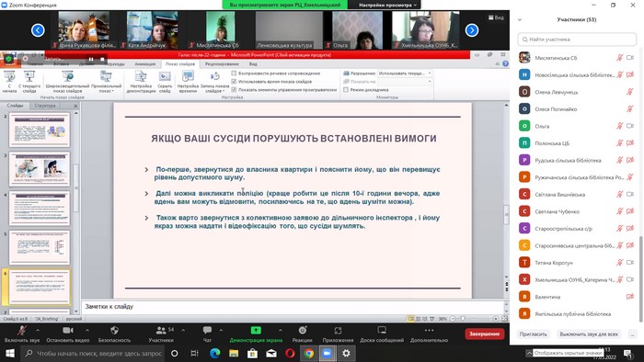The height and width of the screenshot is (362, 644).
Task: Click the С текущего слайда icon
Action: pos(29,77)
